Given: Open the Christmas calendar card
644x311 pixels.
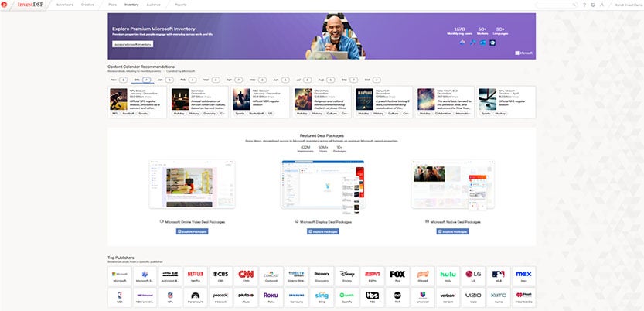Looking at the screenshot, I should 322,102.
